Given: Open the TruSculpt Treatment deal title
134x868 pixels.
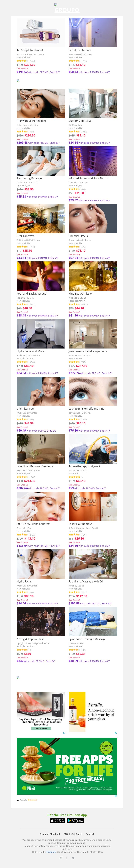Looking at the screenshot, I should click(x=30, y=50).
